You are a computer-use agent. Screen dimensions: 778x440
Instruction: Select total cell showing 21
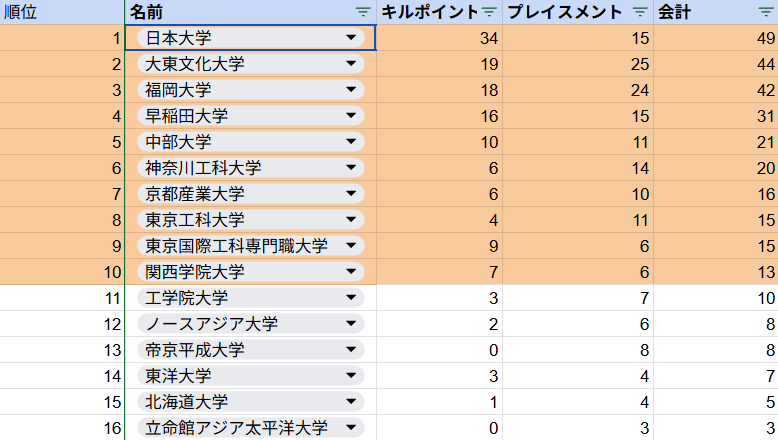(716, 142)
